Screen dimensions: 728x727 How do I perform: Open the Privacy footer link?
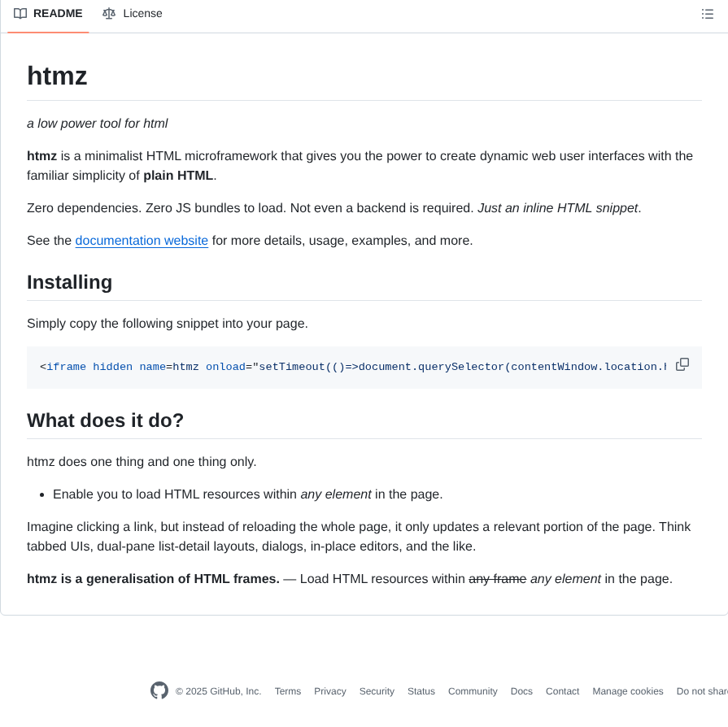[x=329, y=691]
